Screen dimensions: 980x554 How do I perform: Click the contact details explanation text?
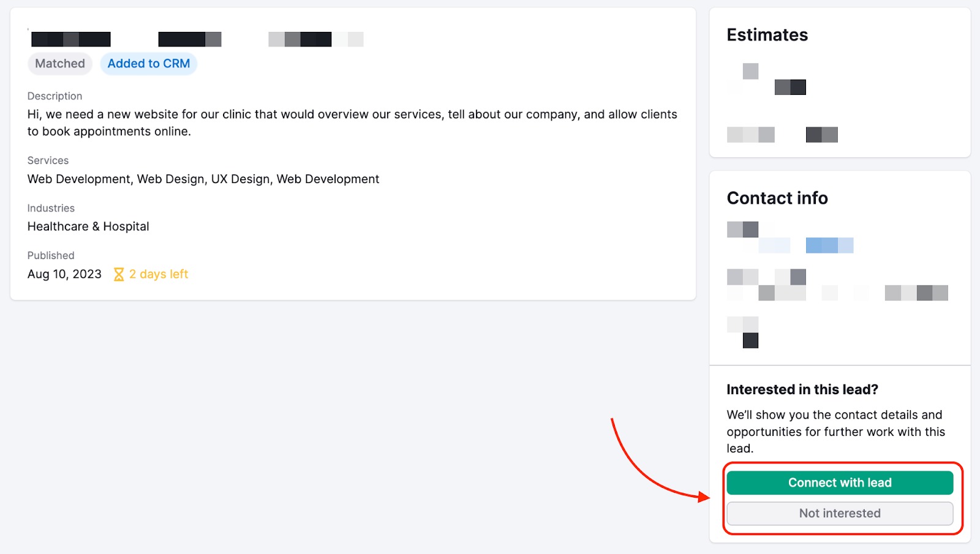click(x=835, y=432)
